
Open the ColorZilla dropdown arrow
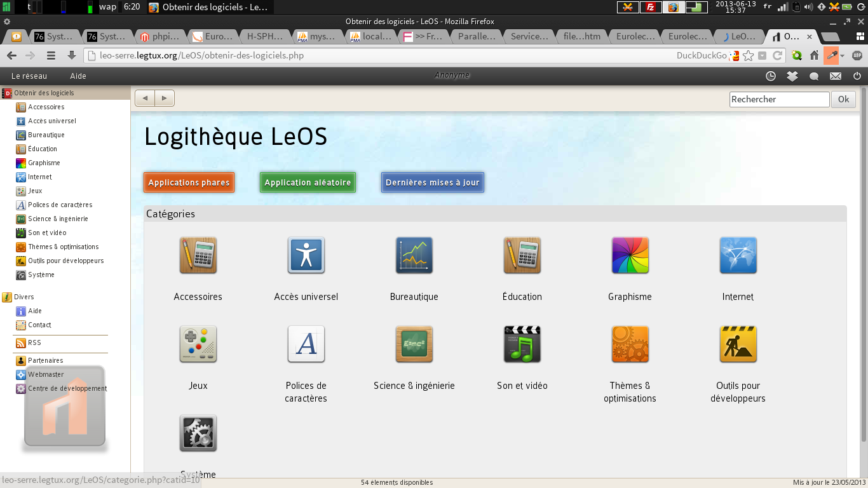pyautogui.click(x=843, y=55)
